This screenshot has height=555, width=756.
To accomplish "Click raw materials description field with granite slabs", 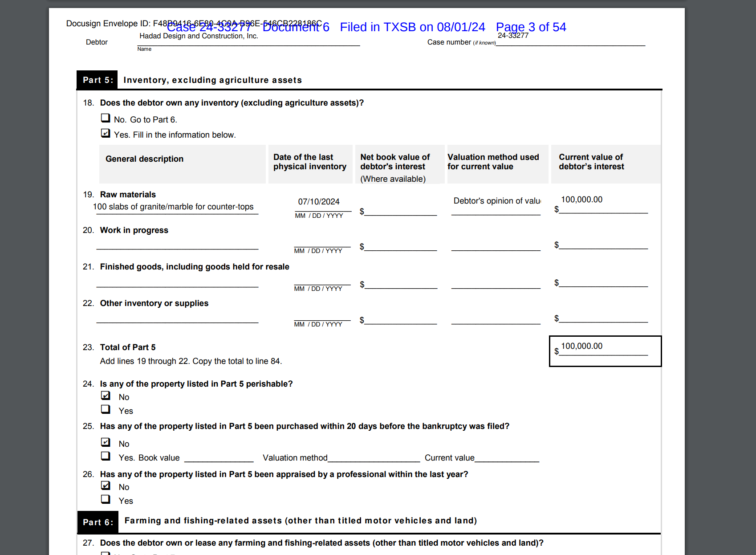I will (177, 207).
